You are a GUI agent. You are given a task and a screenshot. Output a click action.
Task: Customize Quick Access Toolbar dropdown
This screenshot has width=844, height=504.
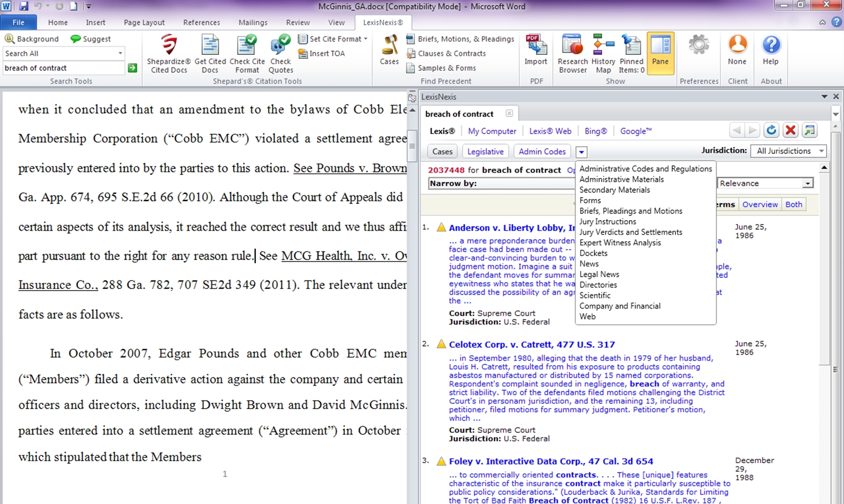[88, 7]
